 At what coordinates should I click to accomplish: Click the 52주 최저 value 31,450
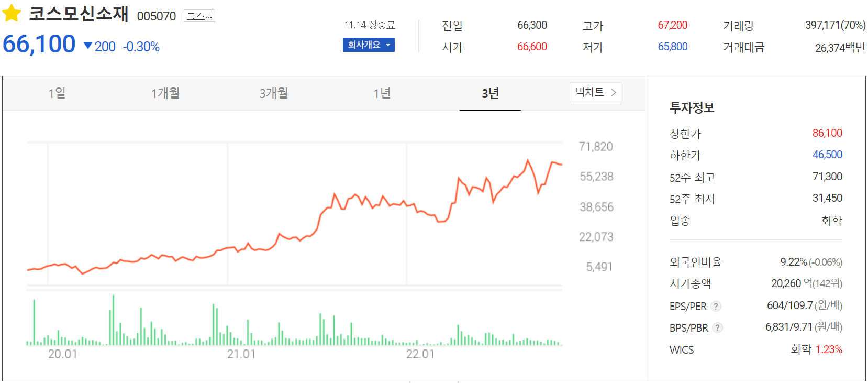coord(827,198)
